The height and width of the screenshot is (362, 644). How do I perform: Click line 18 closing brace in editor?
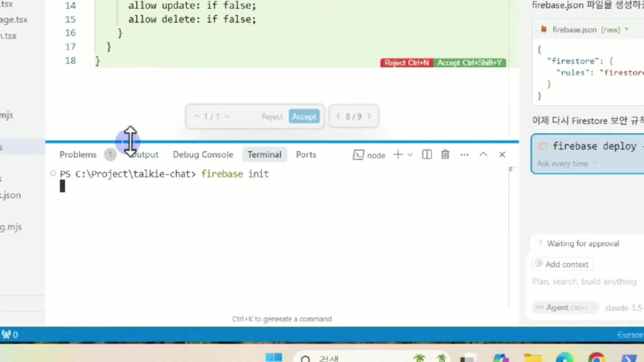pyautogui.click(x=98, y=61)
